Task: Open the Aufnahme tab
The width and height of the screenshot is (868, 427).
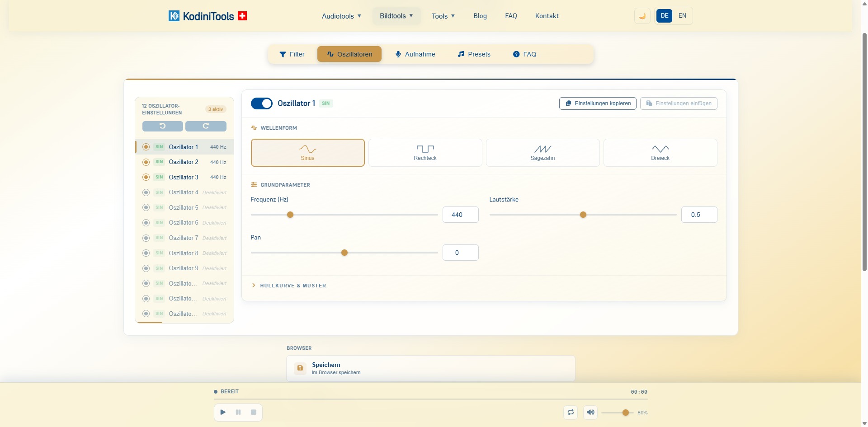Action: [x=415, y=54]
